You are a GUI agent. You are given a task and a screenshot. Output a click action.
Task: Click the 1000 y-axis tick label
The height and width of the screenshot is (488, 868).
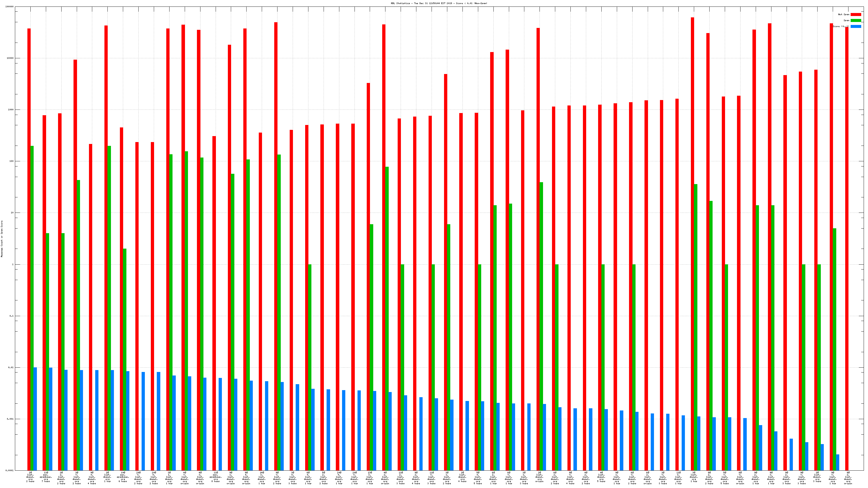coord(11,110)
